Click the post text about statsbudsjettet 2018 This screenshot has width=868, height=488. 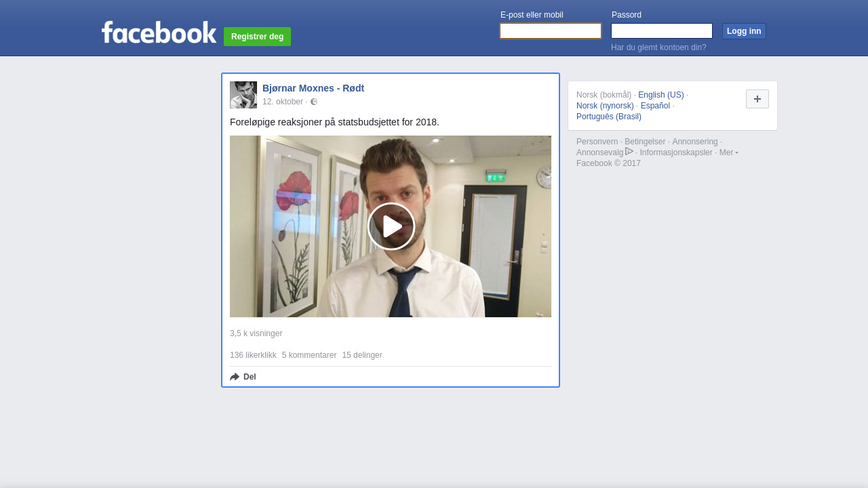(334, 122)
